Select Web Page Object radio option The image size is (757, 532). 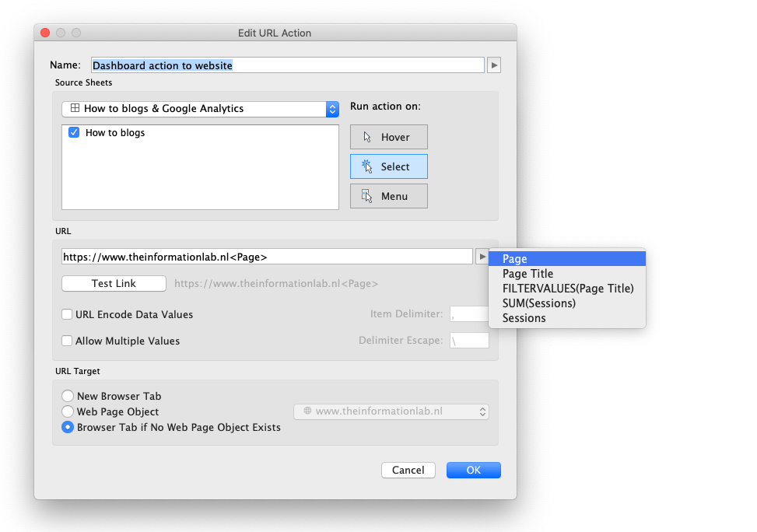[68, 411]
